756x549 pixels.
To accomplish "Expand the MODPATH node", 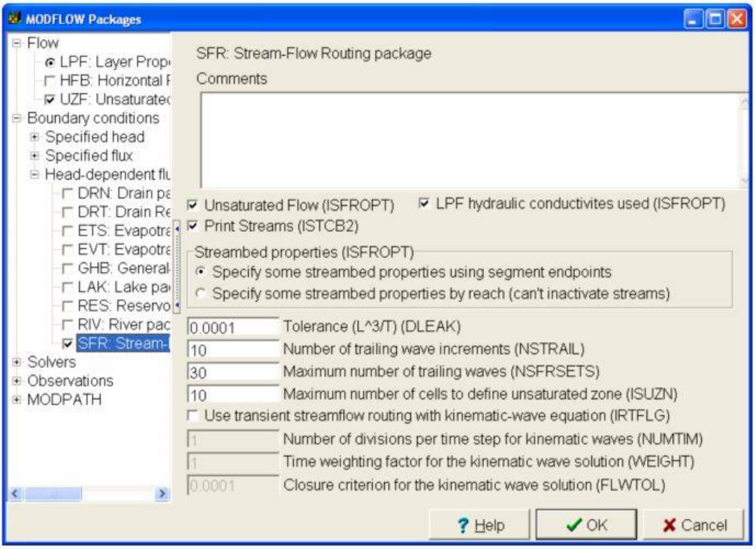I will [17, 400].
